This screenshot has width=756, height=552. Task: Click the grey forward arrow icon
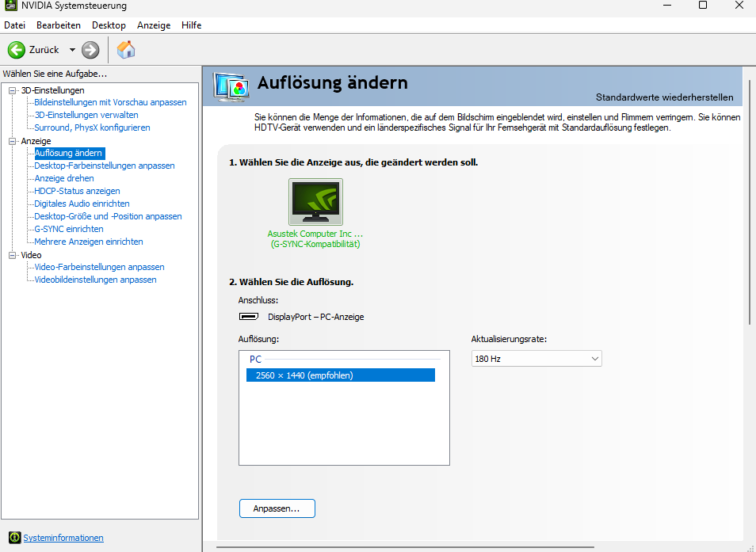90,50
